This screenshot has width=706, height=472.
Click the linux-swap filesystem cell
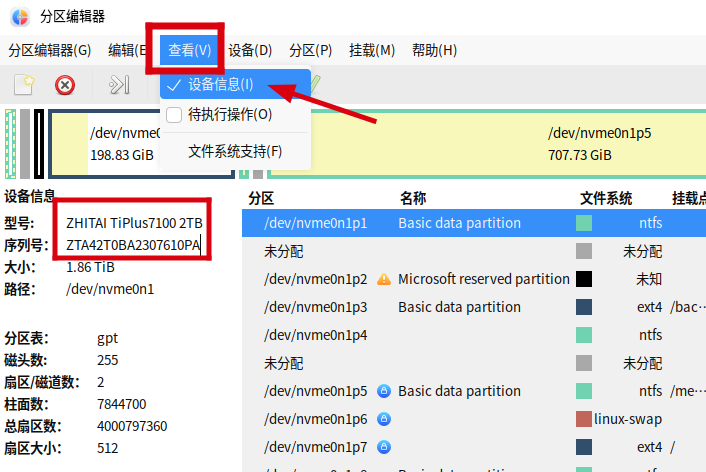click(x=628, y=419)
